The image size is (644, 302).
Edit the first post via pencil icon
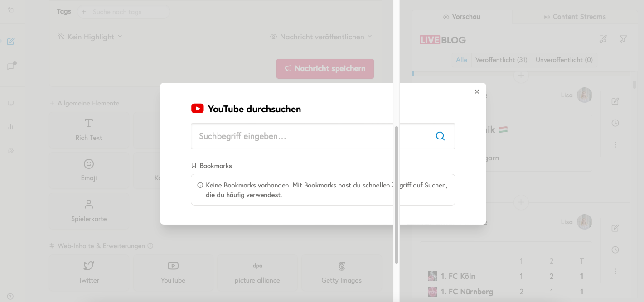[x=615, y=101]
